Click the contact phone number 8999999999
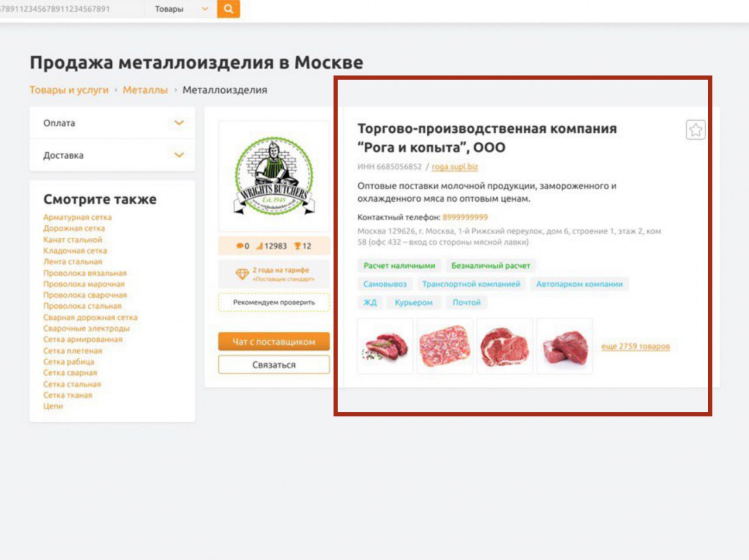Viewport: 749px width, 560px height. 465,217
